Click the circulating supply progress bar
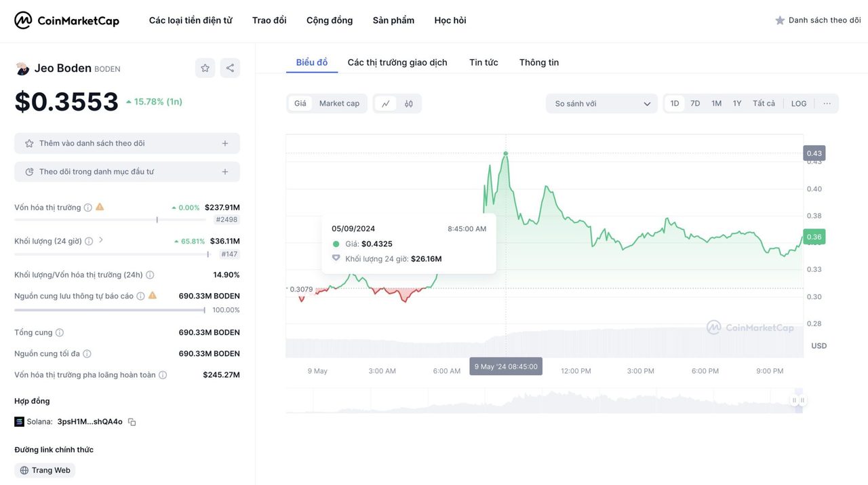868x485 pixels. 110,310
